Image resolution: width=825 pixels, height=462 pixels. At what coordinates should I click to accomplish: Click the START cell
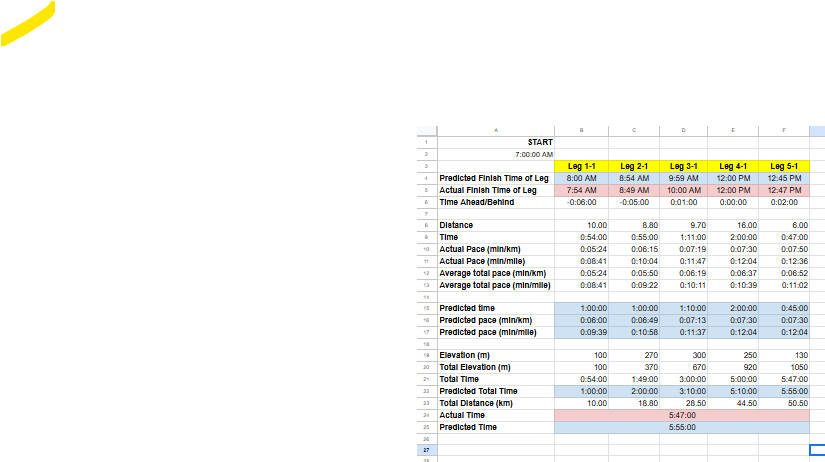pyautogui.click(x=540, y=142)
